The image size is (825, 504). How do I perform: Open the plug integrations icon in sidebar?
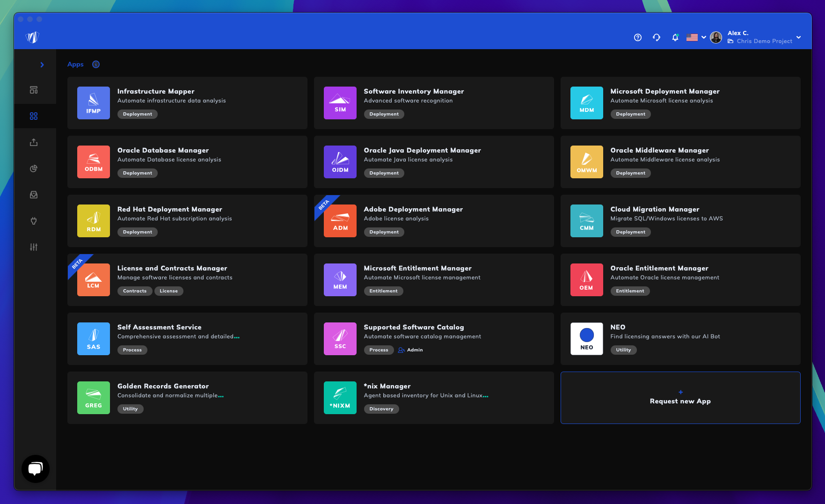tap(34, 221)
